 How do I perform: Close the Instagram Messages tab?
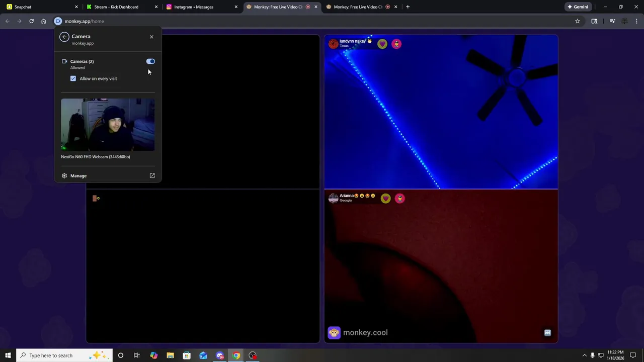coord(236,7)
